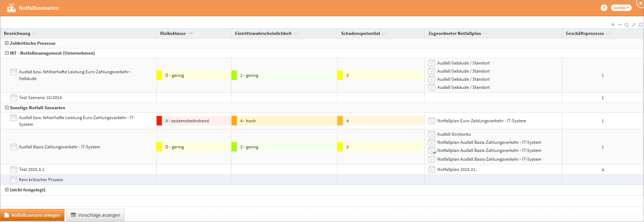Click the Notfallszenario anlegen button
This screenshot has width=644, height=222.
[32, 215]
